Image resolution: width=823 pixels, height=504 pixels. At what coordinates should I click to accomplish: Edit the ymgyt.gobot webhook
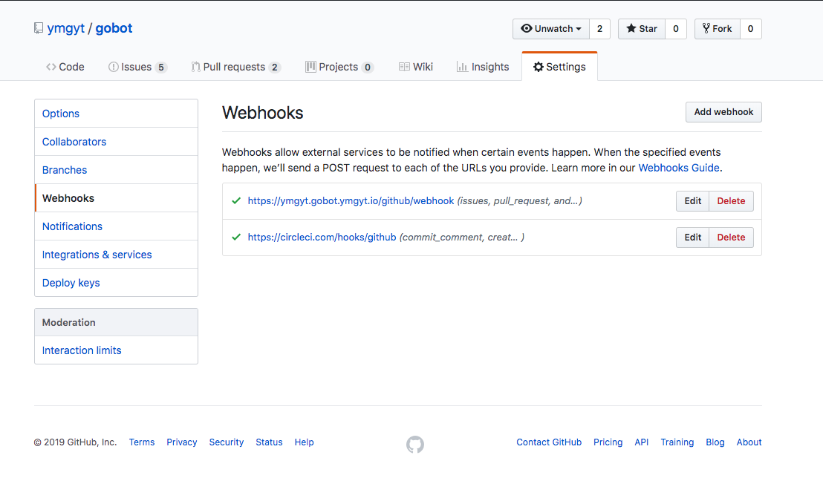pos(692,201)
